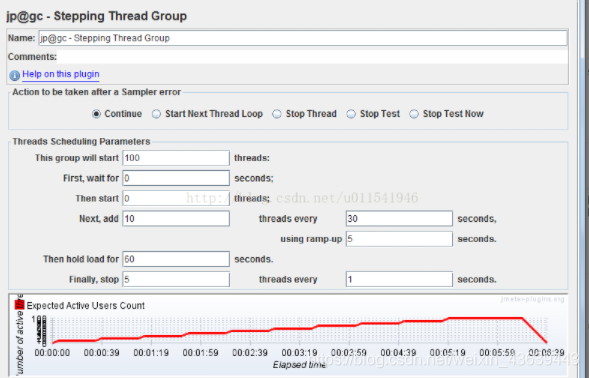Focus the 'This group will start' threads field
The height and width of the screenshot is (378, 589).
[176, 158]
